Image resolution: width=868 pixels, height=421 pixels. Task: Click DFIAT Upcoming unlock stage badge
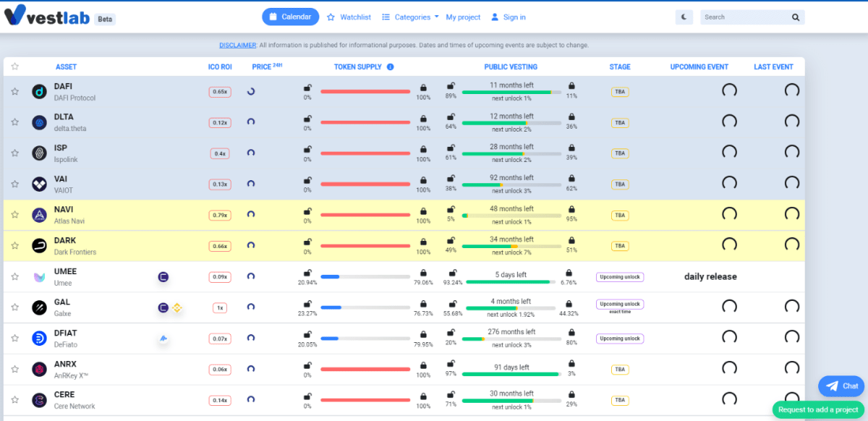tap(620, 339)
